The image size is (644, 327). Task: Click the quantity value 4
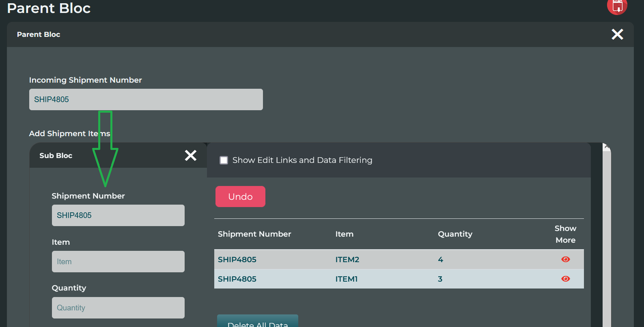(441, 259)
